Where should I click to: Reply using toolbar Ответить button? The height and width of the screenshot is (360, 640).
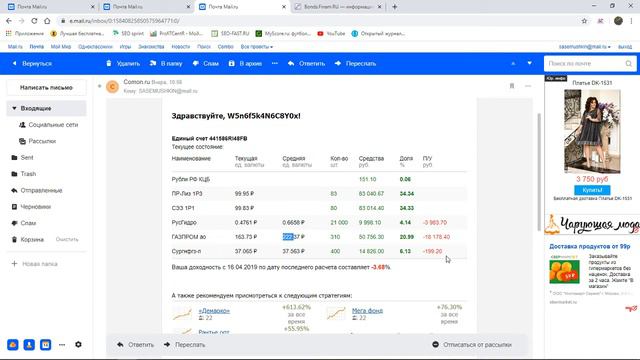click(x=306, y=64)
